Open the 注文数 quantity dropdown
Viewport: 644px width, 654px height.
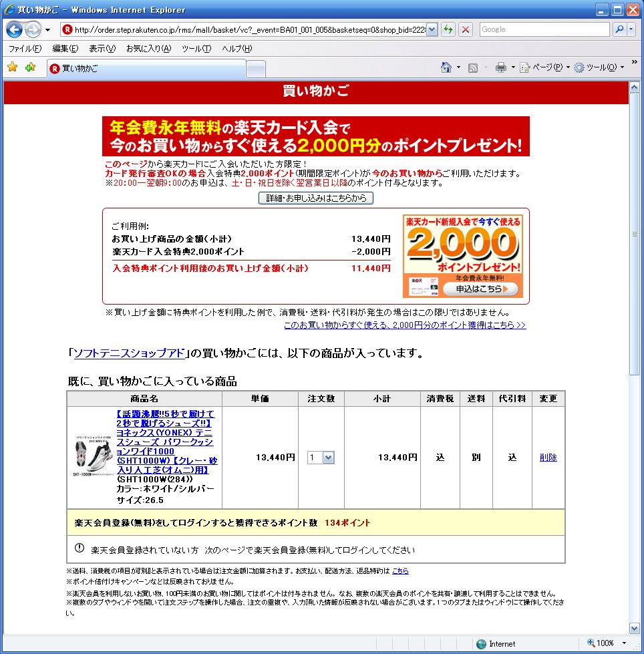(321, 458)
